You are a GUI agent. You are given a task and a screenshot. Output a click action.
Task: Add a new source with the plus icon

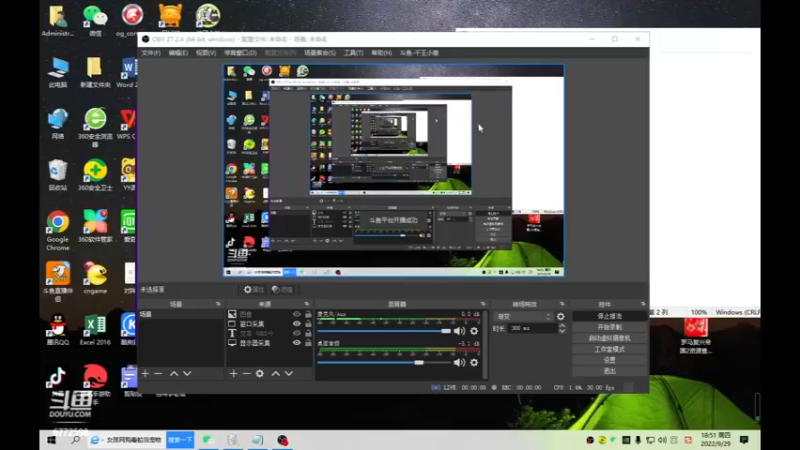click(233, 373)
